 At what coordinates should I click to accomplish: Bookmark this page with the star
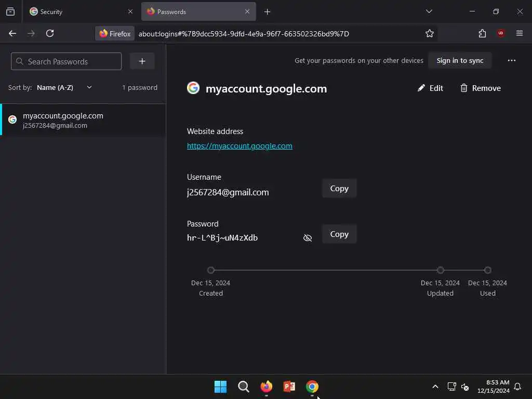[x=430, y=33]
